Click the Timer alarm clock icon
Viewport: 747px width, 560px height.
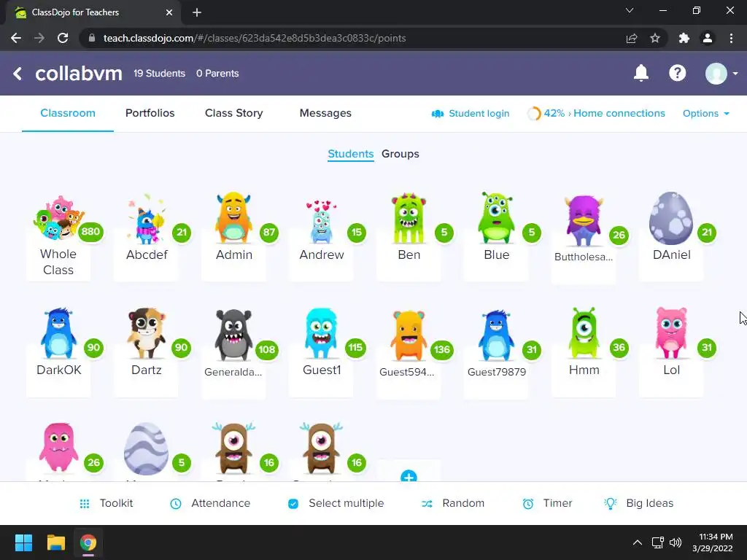coord(528,503)
